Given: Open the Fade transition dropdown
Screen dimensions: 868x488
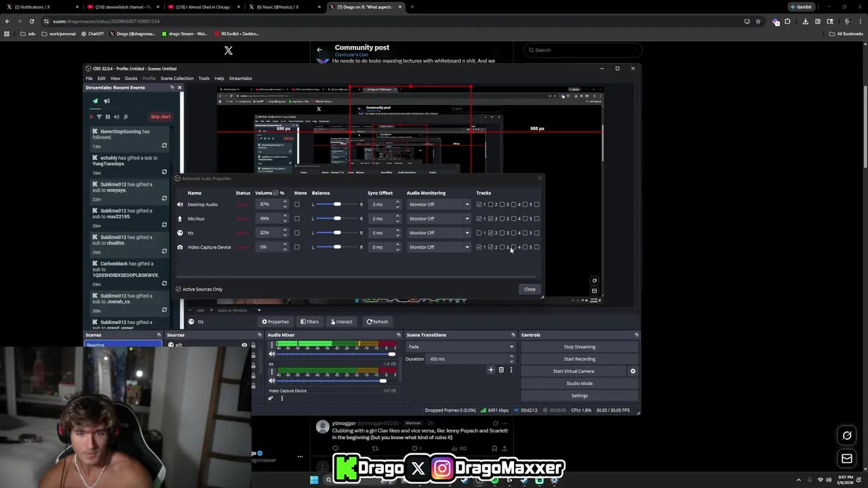Looking at the screenshot, I should (x=460, y=346).
